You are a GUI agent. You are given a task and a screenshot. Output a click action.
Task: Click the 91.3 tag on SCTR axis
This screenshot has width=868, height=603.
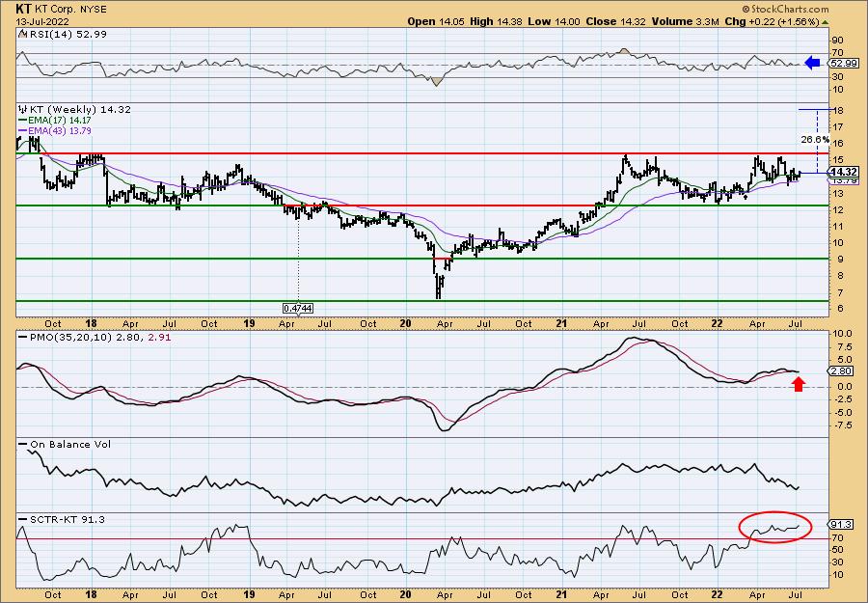[841, 525]
